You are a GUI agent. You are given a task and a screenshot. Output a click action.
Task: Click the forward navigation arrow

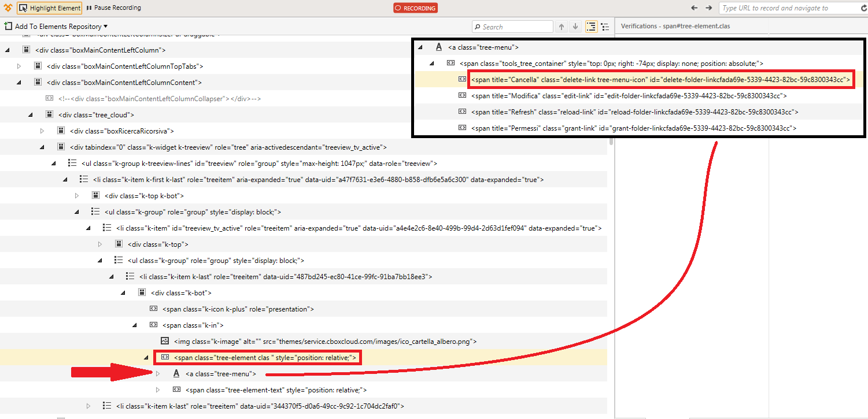tap(708, 8)
